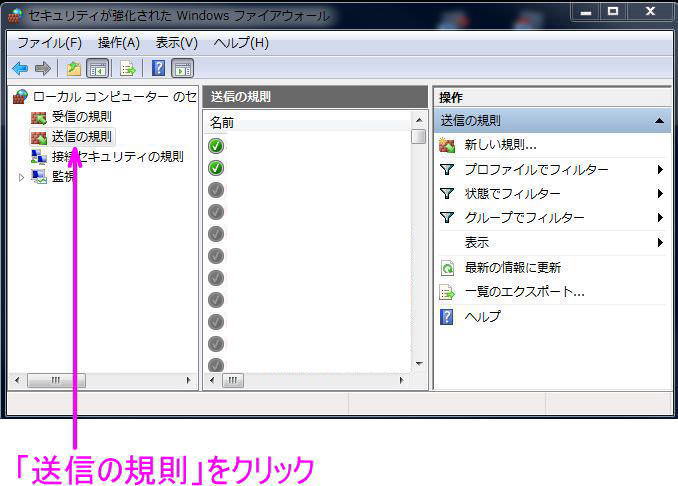678x486 pixels.
Task: Click the 接続セキュリティの規則 icon
Action: coord(39,157)
